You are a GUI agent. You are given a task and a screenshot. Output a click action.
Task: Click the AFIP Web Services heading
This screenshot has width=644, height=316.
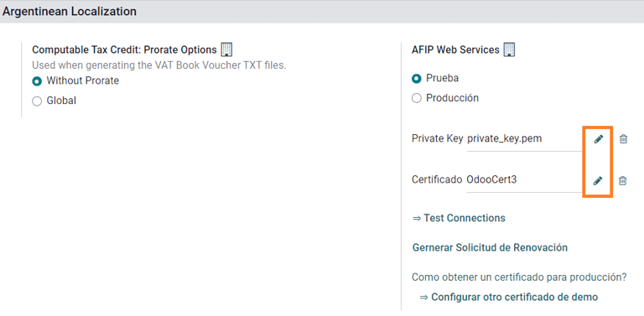455,50
